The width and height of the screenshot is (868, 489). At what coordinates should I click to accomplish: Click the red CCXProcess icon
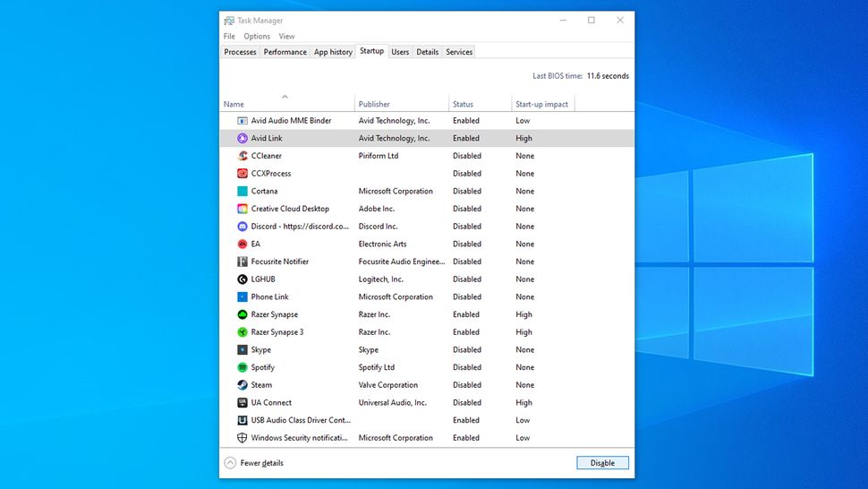tap(242, 174)
